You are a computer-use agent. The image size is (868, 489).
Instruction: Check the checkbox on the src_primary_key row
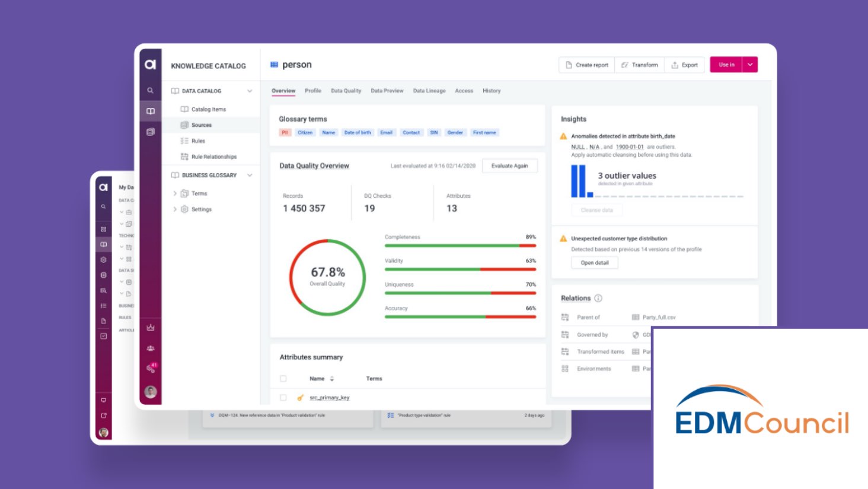point(283,397)
